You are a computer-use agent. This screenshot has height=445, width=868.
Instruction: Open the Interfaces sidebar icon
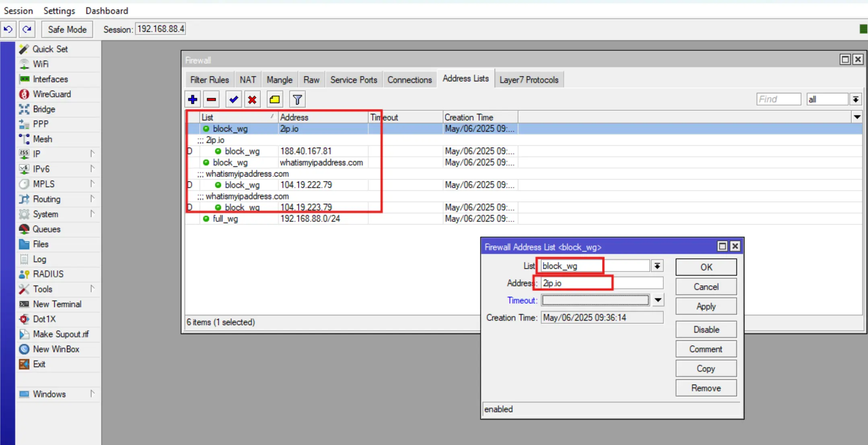click(x=24, y=79)
